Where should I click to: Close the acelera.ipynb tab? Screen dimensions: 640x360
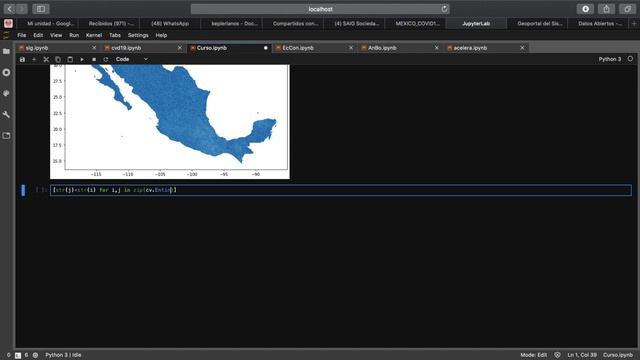point(522,48)
